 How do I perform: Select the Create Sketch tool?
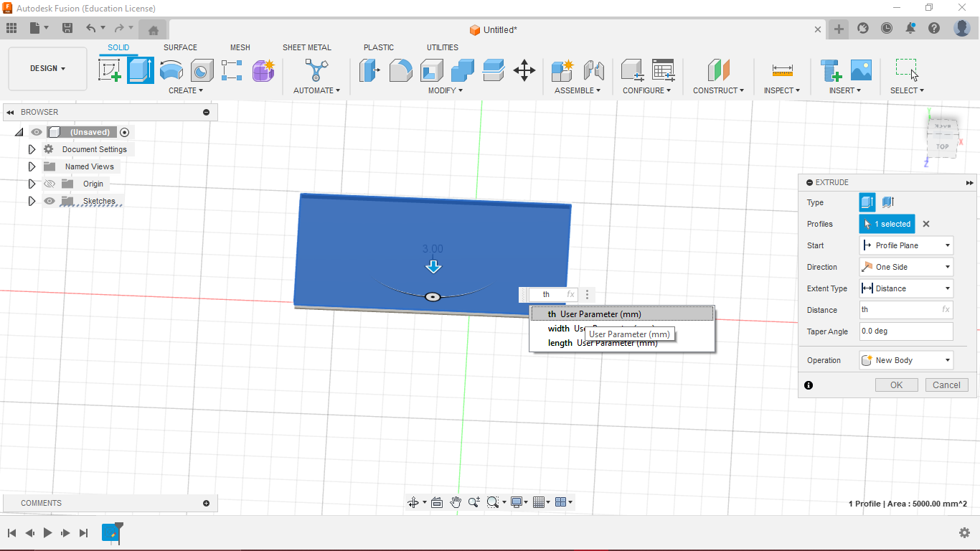(109, 70)
